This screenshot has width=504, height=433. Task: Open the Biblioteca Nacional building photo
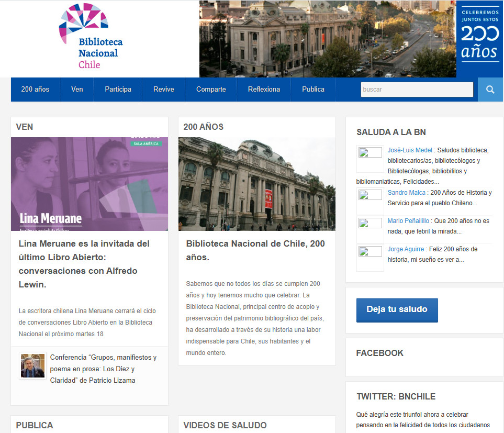(256, 184)
